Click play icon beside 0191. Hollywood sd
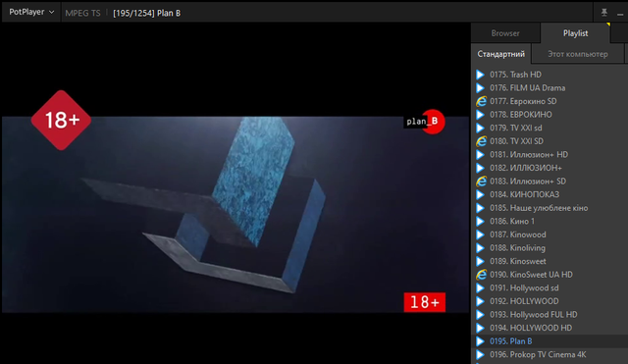Viewport: 628px width, 364px height. point(480,287)
